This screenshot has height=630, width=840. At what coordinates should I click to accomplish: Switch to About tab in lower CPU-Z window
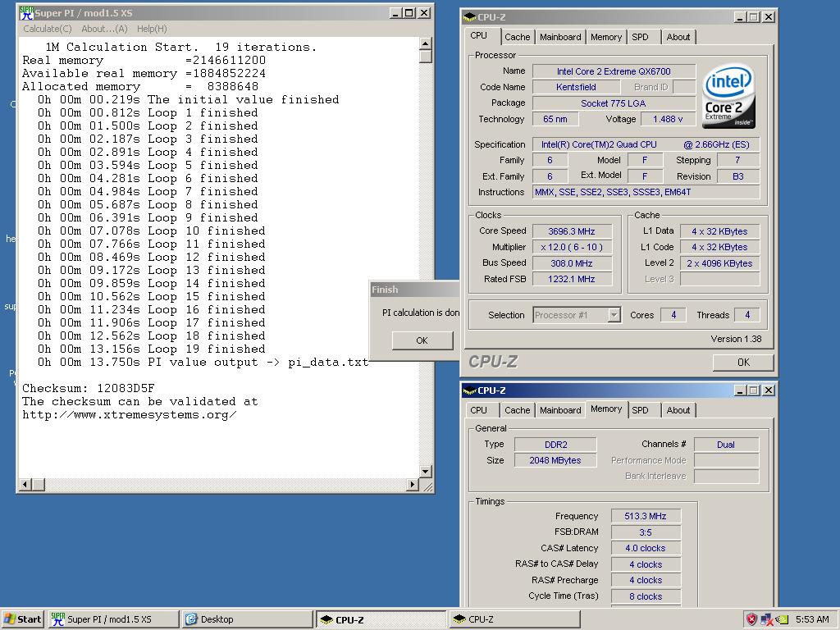678,410
